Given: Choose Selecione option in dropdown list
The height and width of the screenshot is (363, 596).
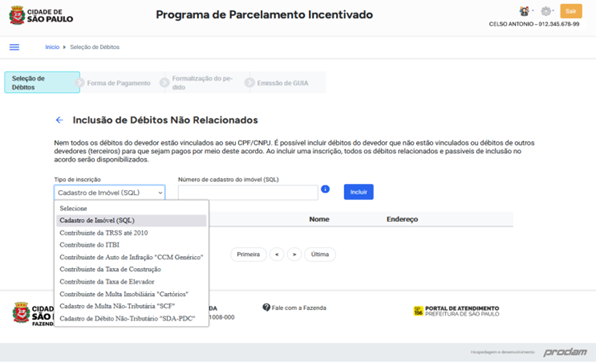Looking at the screenshot, I should 131,208.
